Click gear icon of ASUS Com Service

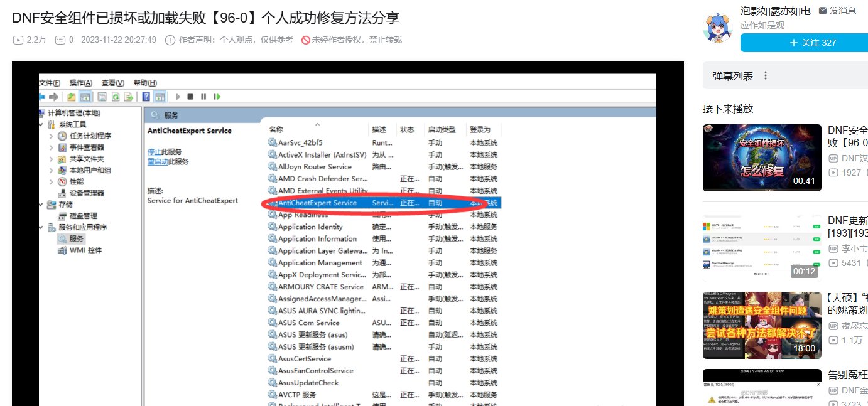click(273, 323)
